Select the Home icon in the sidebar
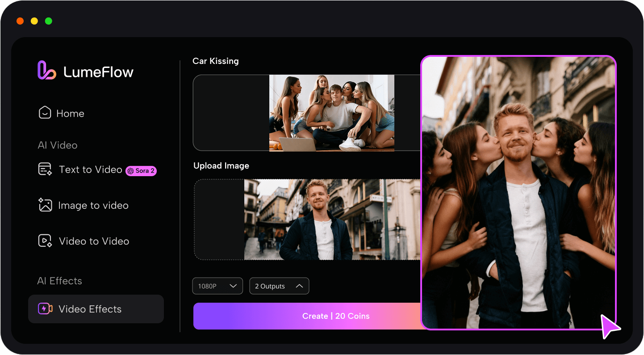Screen dimensions: 644x355 click(x=45, y=113)
